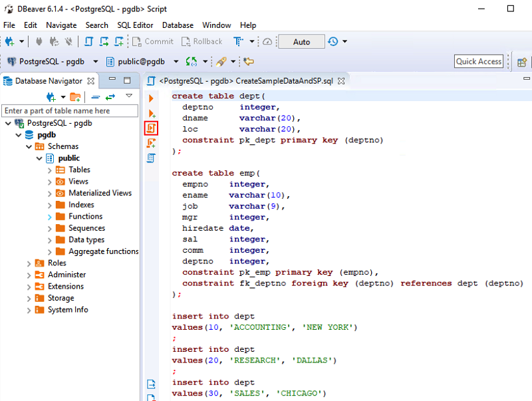Expand the Functions folder in navigator
This screenshot has height=401, width=532.
(x=50, y=217)
